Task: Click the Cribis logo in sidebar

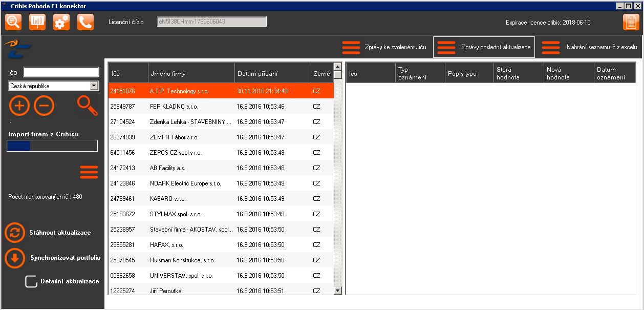Action: point(18,49)
